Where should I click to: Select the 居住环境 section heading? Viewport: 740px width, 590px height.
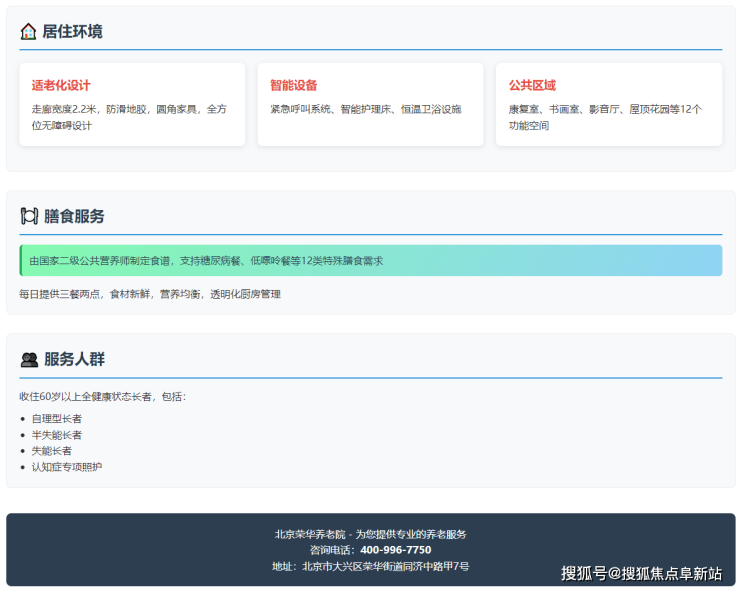72,31
